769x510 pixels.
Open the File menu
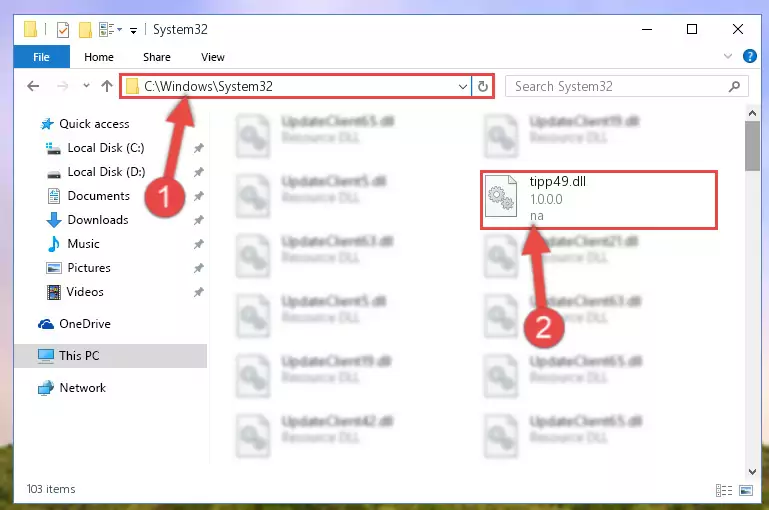42,57
